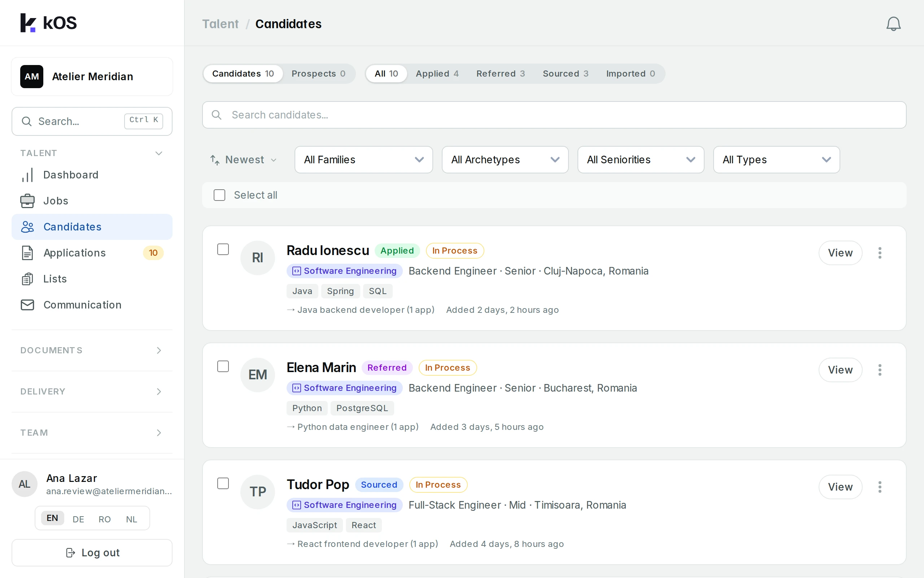Open notifications bell icon

pyautogui.click(x=893, y=24)
